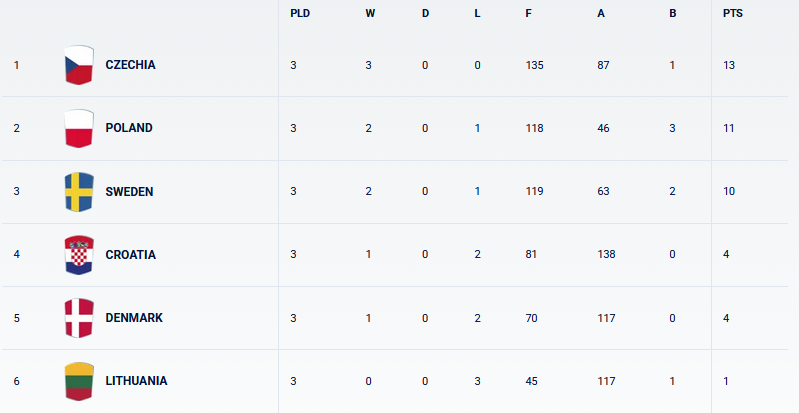
Task: Select the CROATIA team name
Action: click(130, 255)
